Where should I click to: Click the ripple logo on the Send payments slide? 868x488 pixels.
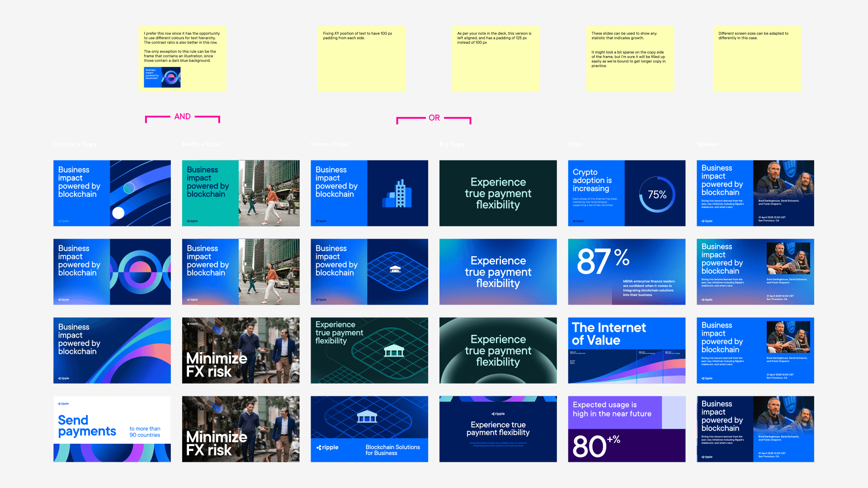[x=63, y=403]
